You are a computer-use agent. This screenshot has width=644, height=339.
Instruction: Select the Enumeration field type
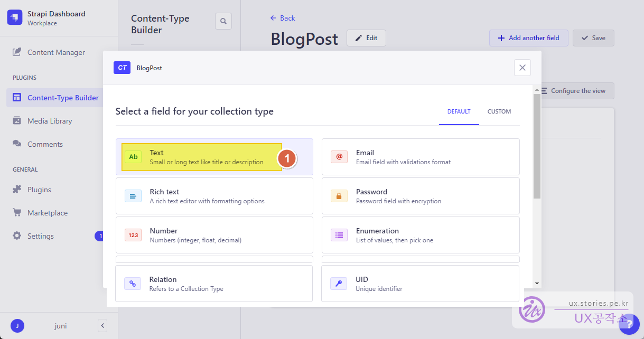coord(421,235)
